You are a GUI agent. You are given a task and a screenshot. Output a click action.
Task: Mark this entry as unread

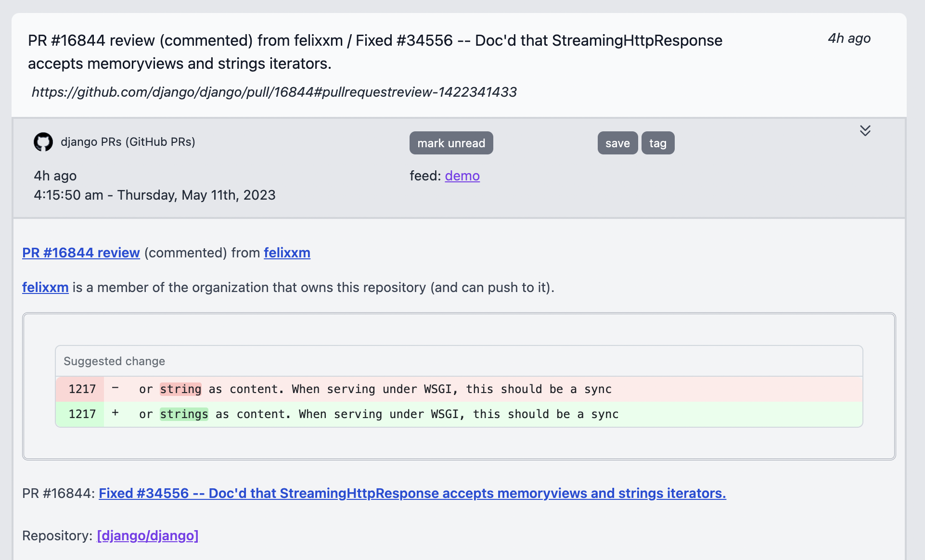coord(451,143)
